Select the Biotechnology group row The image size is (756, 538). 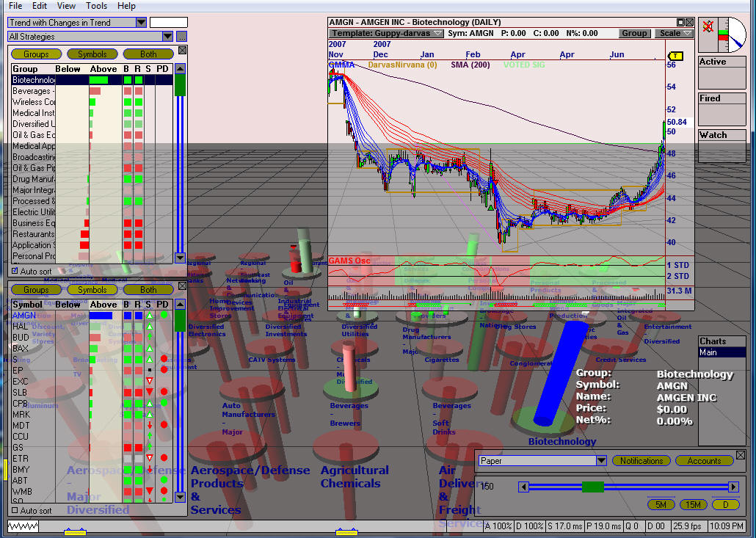tap(92, 80)
